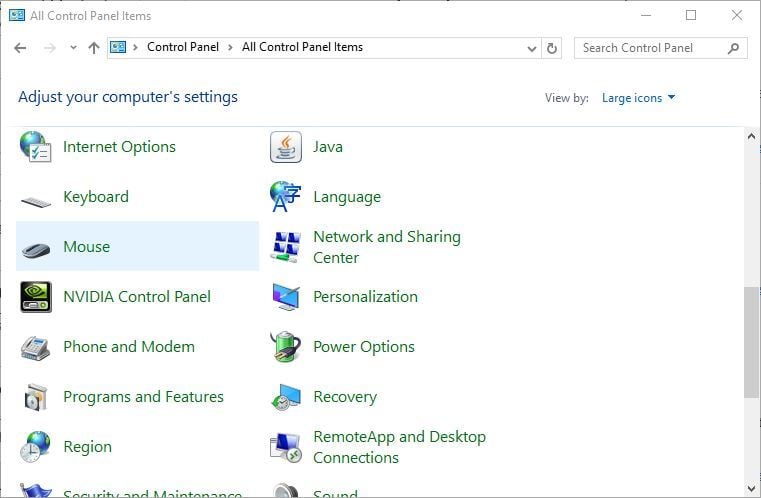Expand the chevron after Control Panel breadcrumb
Screen dimensions: 761x498
point(231,47)
